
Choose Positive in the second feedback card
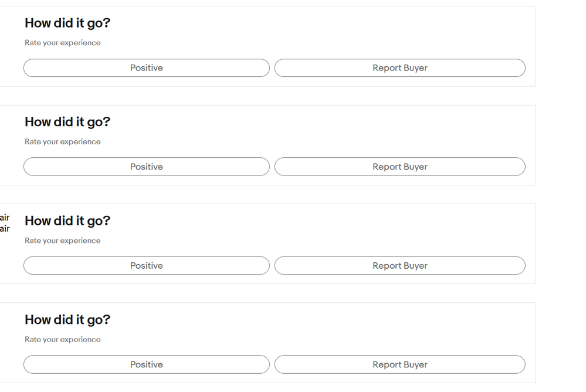point(147,167)
